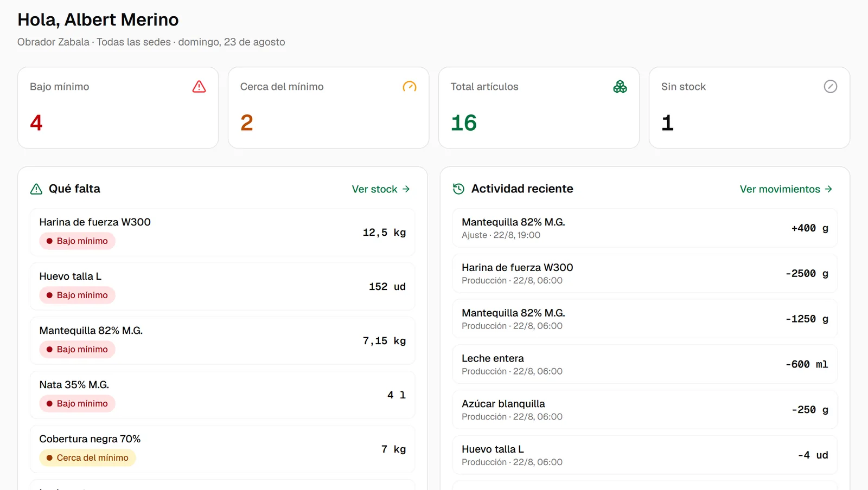Viewport: 868px width, 490px height.
Task: Click the 7,15 kg stock value
Action: coord(384,341)
